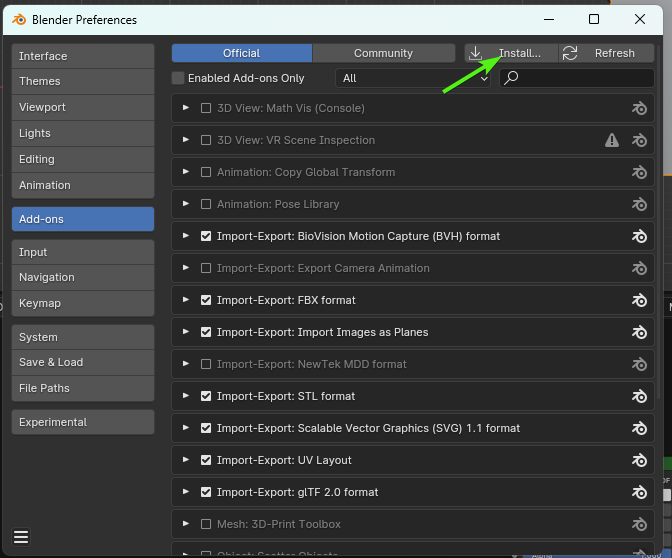Screen dimensions: 672x558
Task: Open the Navigation preferences section
Action: tap(83, 277)
